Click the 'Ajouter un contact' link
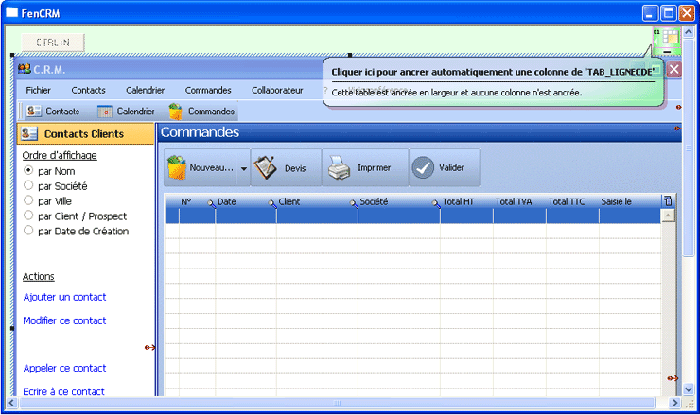The image size is (700, 415). click(64, 297)
